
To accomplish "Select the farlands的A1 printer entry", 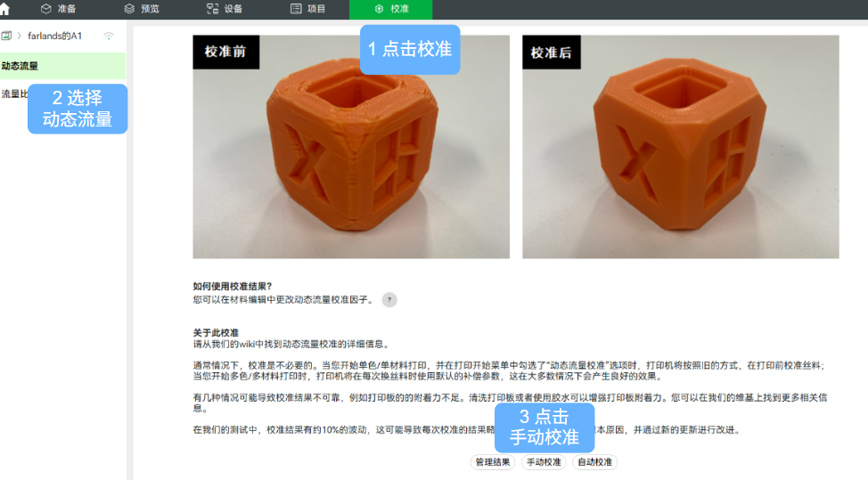I will tap(54, 36).
